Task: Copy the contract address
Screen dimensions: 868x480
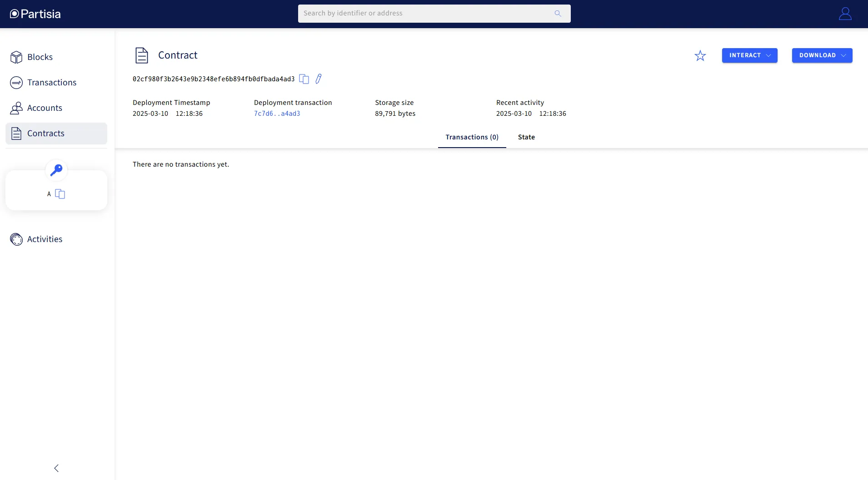Action: tap(304, 79)
